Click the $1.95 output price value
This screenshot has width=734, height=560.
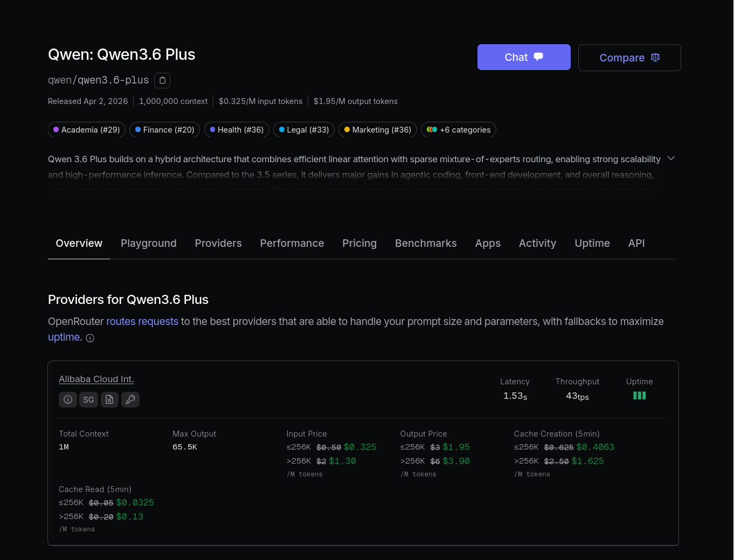pos(456,447)
